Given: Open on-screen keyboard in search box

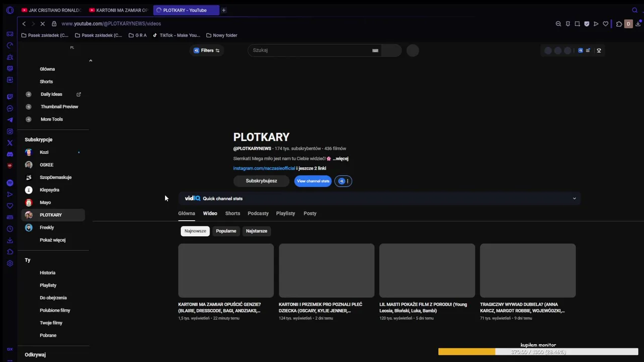Looking at the screenshot, I should point(375,50).
